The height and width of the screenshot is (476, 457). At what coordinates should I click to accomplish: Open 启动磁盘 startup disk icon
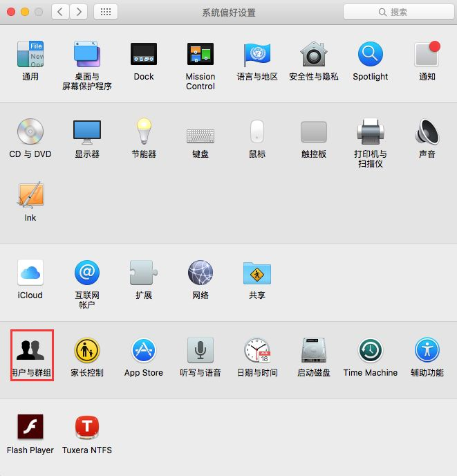click(x=313, y=350)
